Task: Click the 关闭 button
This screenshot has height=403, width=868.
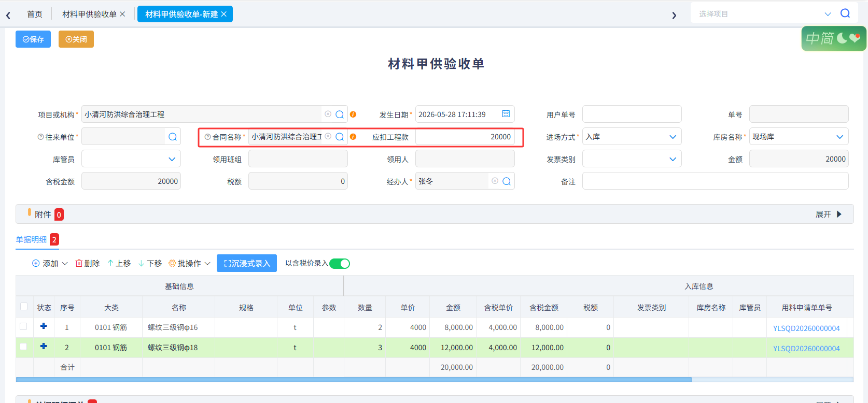Action: click(x=76, y=39)
